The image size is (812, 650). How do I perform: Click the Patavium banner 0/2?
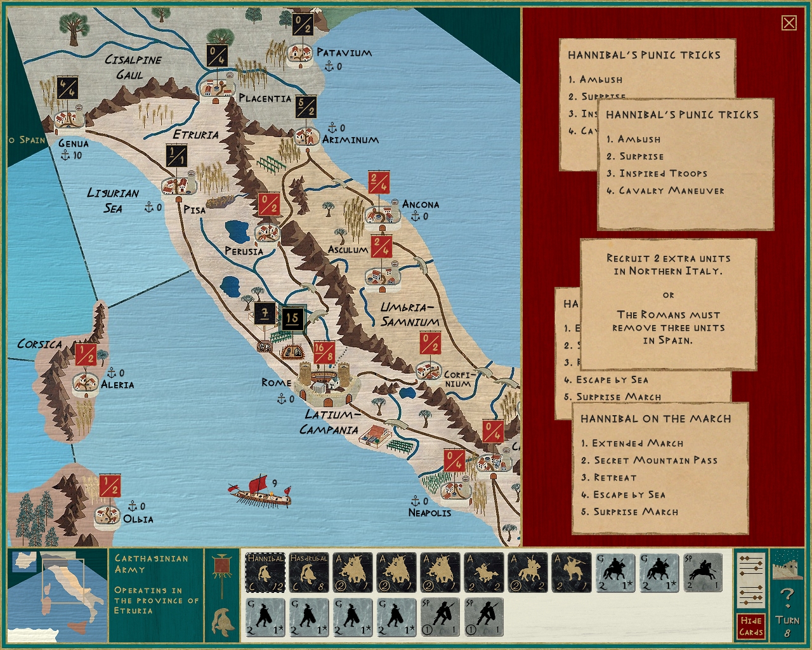click(x=303, y=25)
